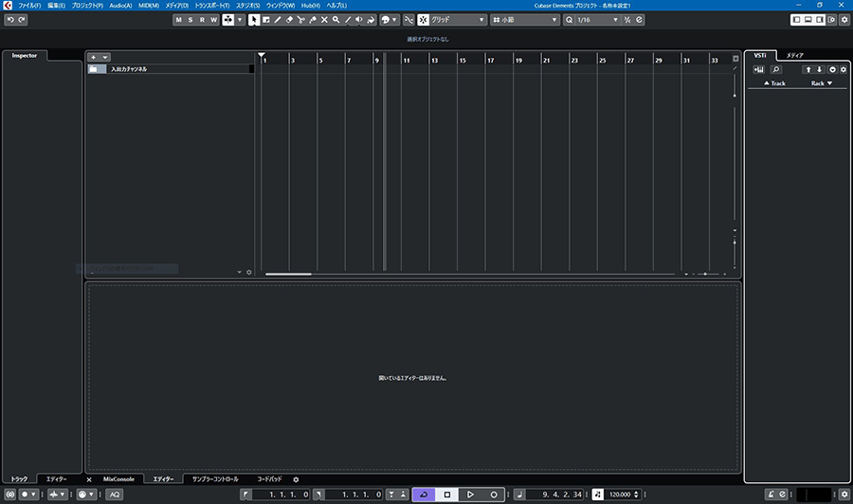Image resolution: width=853 pixels, height=504 pixels.
Task: Toggle Mute state button M
Action: pyautogui.click(x=178, y=20)
